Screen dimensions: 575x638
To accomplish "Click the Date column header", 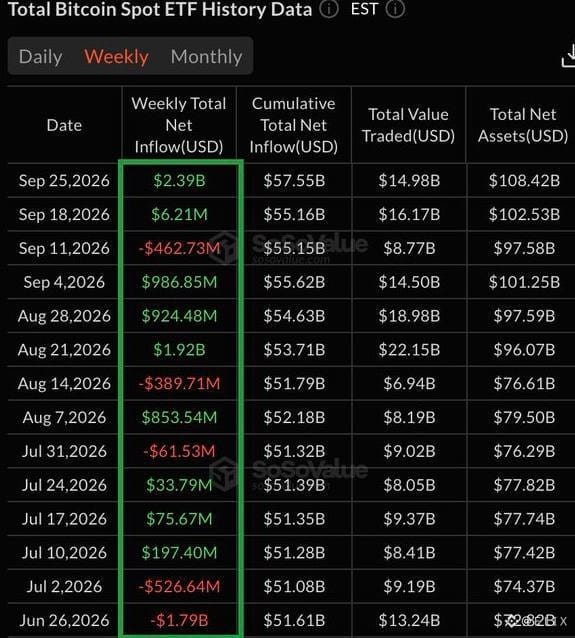I will [x=64, y=125].
